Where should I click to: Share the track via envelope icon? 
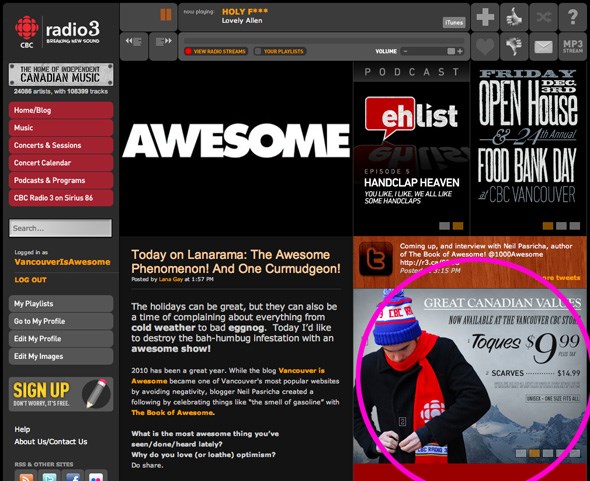[543, 46]
